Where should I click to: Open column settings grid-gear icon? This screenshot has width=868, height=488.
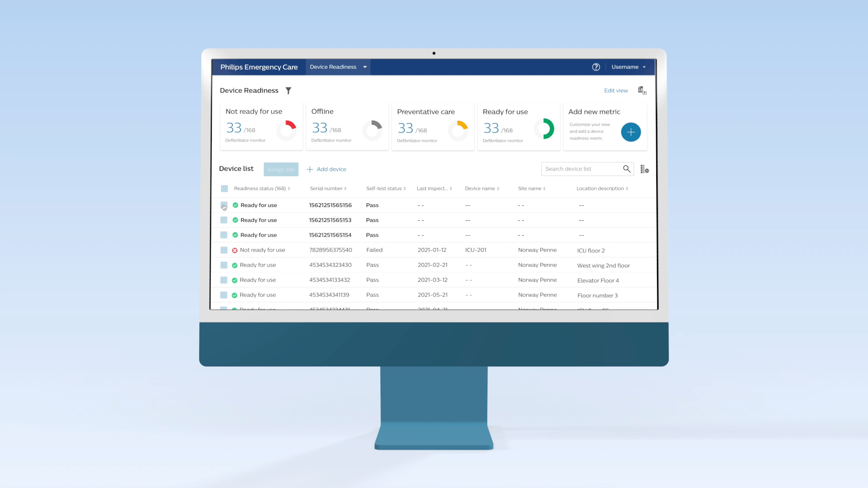(x=644, y=169)
